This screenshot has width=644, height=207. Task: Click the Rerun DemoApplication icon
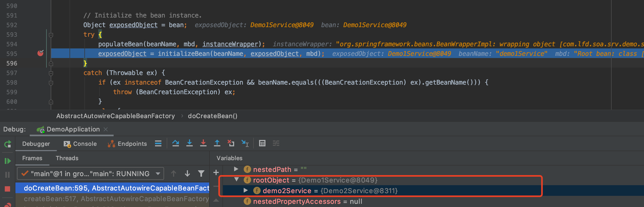[7, 144]
